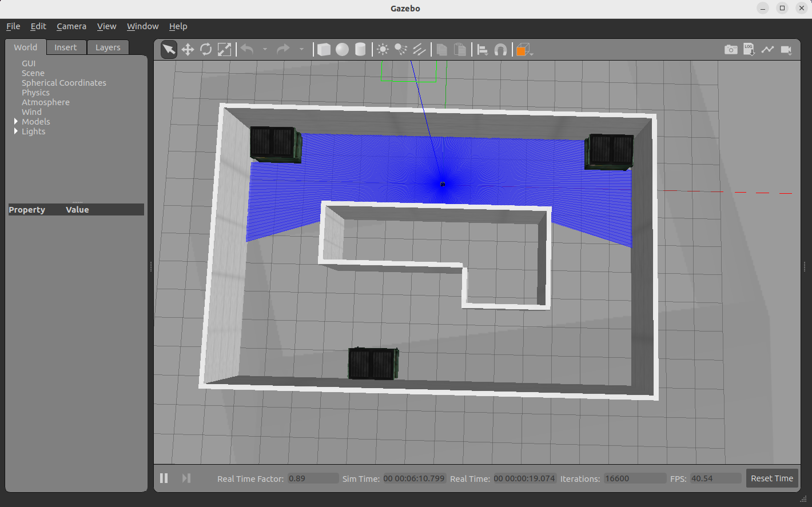812x507 pixels.
Task: Switch to the Layers tab
Action: [x=108, y=47]
